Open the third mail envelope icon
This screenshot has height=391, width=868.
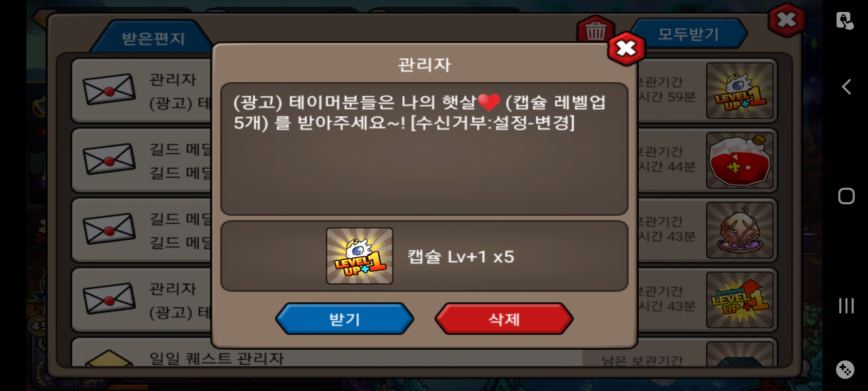109,229
